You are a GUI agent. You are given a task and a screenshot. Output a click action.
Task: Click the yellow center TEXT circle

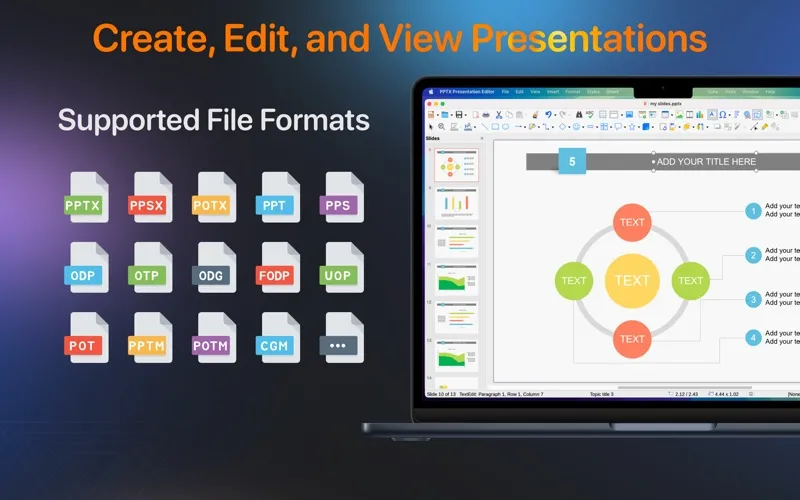click(632, 281)
